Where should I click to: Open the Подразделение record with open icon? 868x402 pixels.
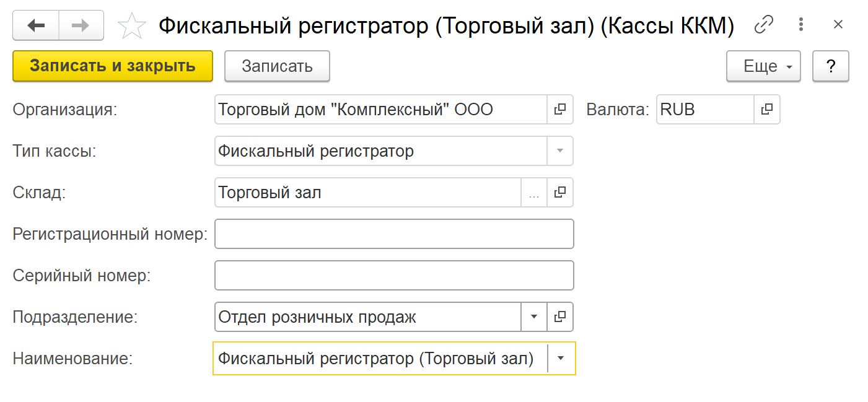tap(560, 317)
